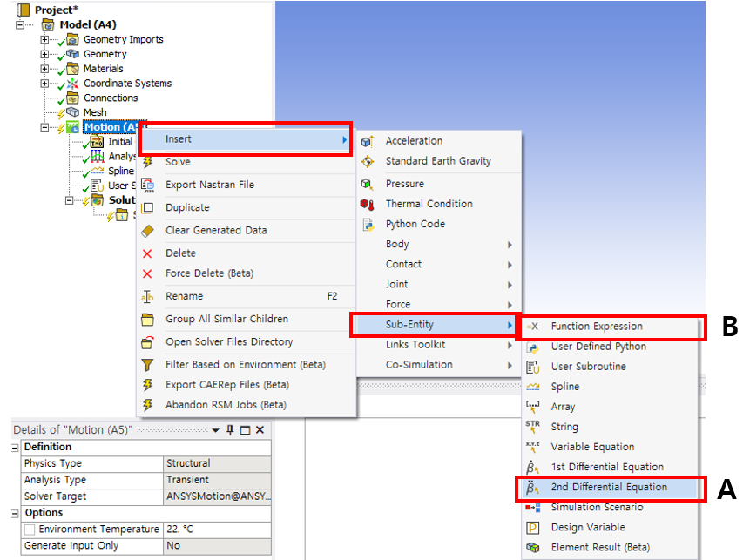Pin the Details panel with pushpin icon

click(x=231, y=430)
